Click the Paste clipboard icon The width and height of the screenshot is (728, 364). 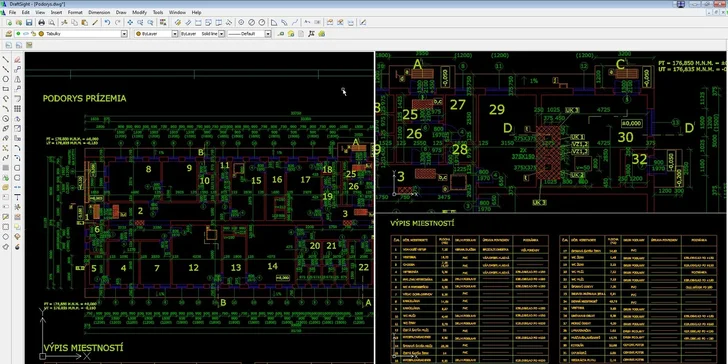click(84, 22)
